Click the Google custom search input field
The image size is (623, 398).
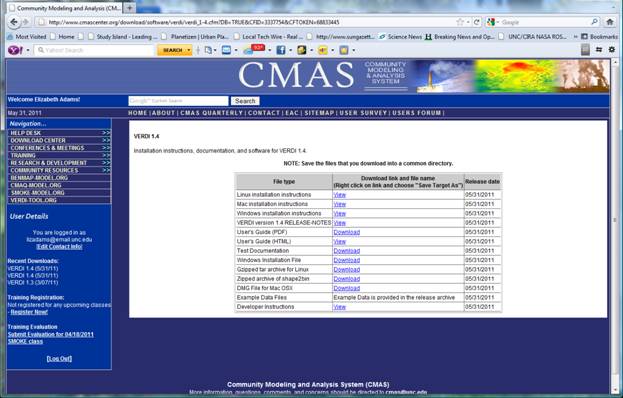178,101
